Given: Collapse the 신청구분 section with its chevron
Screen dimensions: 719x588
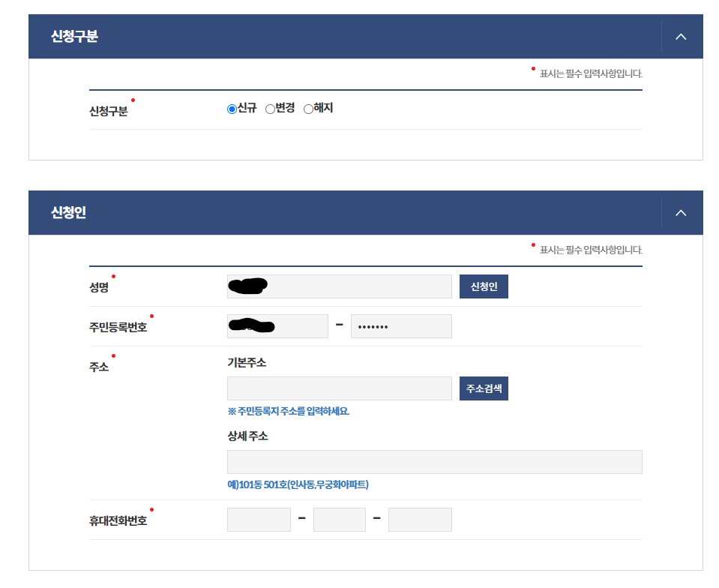Looking at the screenshot, I should pyautogui.click(x=681, y=36).
